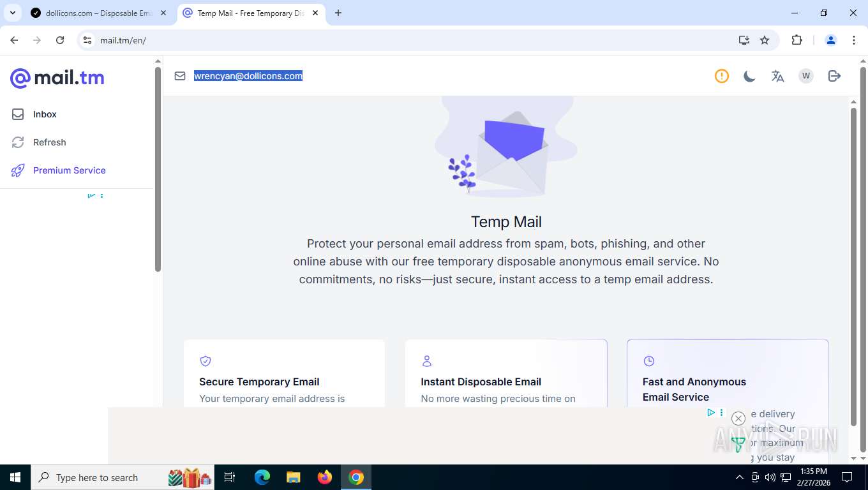
Task: Click the Inbox tray icon
Action: pyautogui.click(x=18, y=114)
